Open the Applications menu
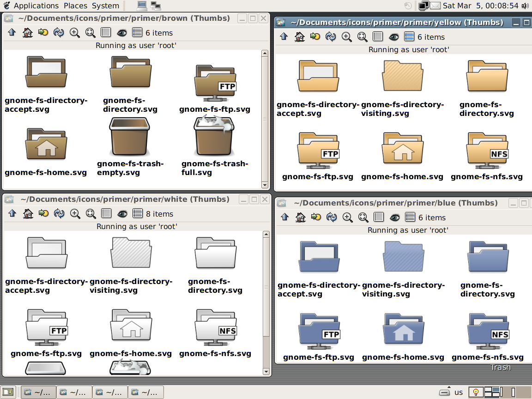Screen dimensions: 532x399 pyautogui.click(x=36, y=6)
